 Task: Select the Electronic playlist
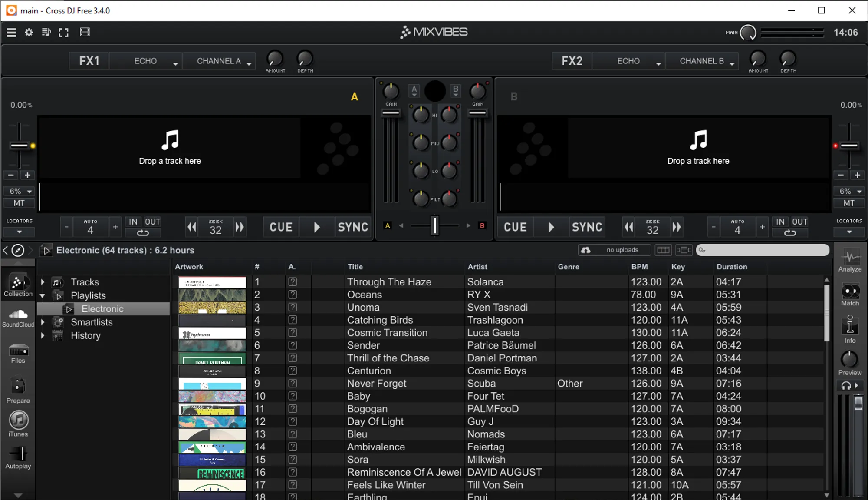(102, 309)
